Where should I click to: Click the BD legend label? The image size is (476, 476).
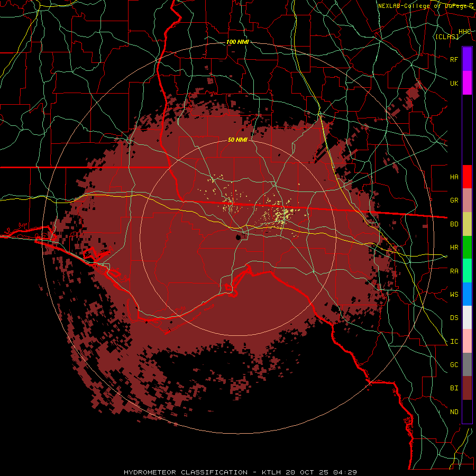pyautogui.click(x=454, y=224)
